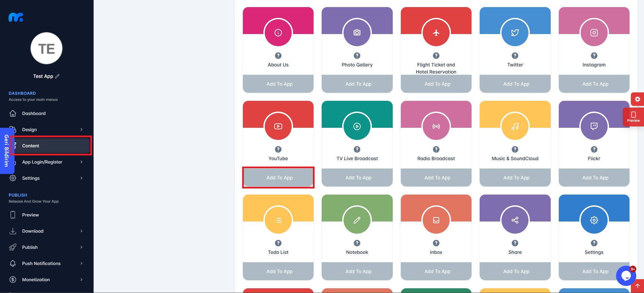The width and height of the screenshot is (644, 293).
Task: Click the Instagram logo icon
Action: click(x=594, y=33)
